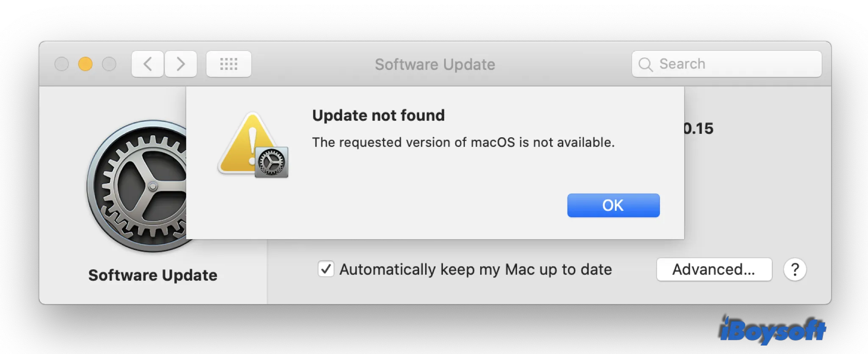
Task: Click the macOS not available message text
Action: (463, 142)
